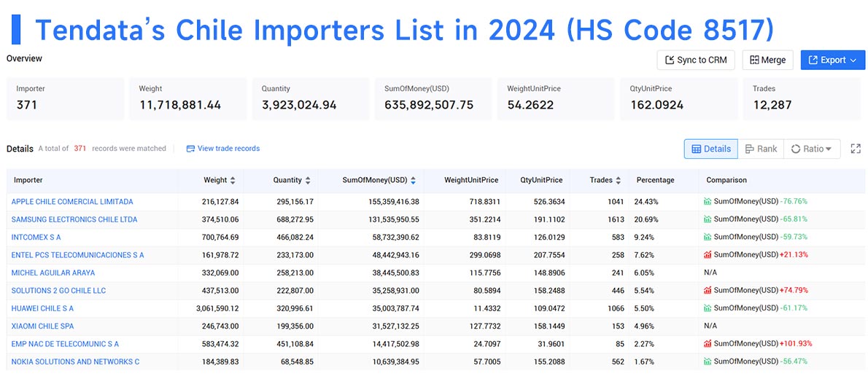Click the comparison chart icon in Nokia row

pyautogui.click(x=708, y=361)
